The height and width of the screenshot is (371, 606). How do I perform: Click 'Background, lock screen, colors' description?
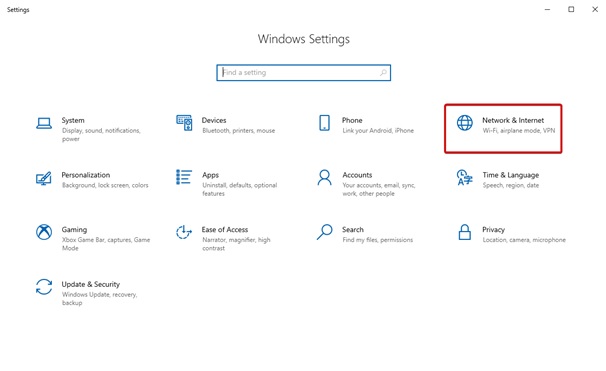(105, 186)
